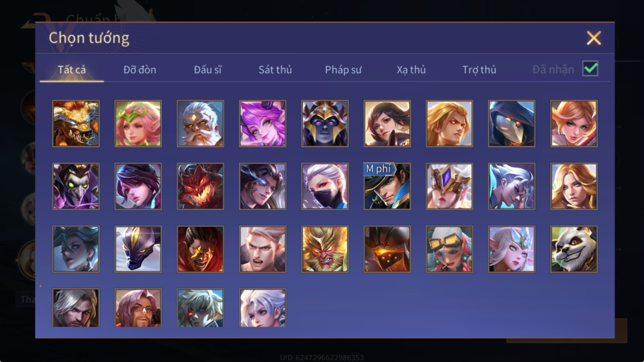
Task: Open the "Sát thủ" tab
Action: (275, 70)
